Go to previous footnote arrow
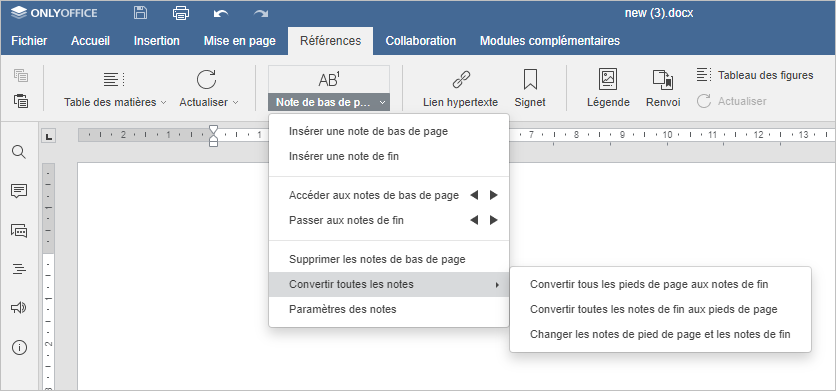Image resolution: width=836 pixels, height=391 pixels. pyautogui.click(x=474, y=195)
